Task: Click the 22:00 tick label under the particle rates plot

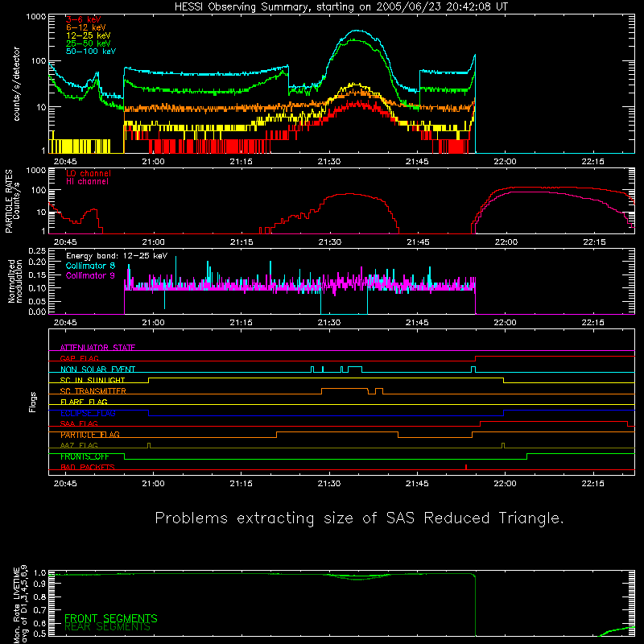Action: [506, 242]
